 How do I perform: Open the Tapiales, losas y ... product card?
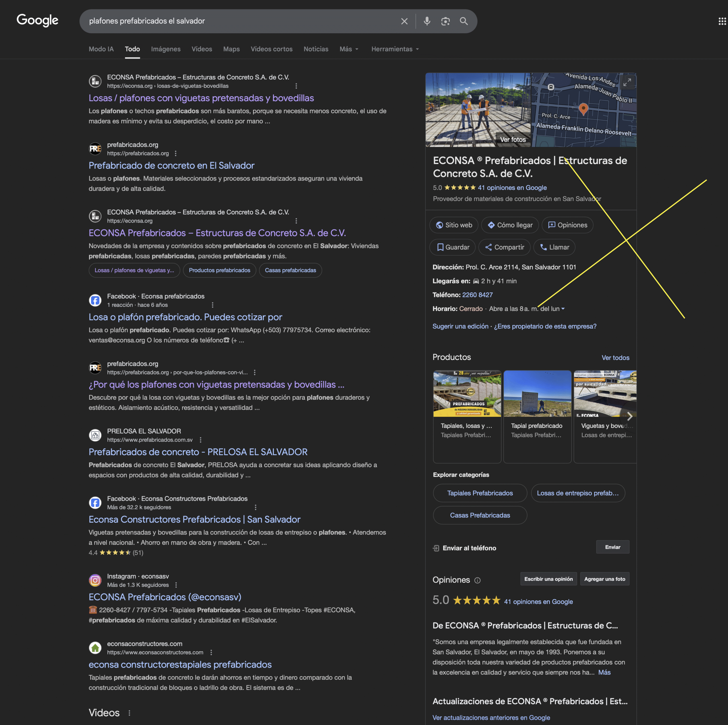(x=467, y=417)
